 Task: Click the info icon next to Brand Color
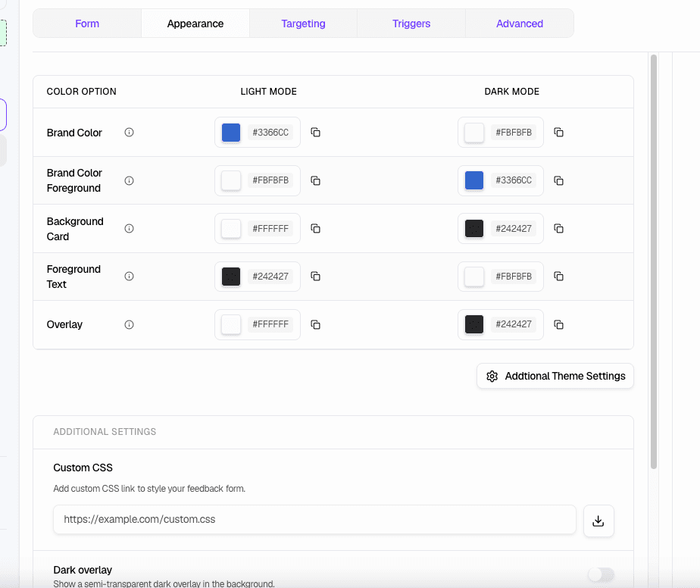coord(129,132)
